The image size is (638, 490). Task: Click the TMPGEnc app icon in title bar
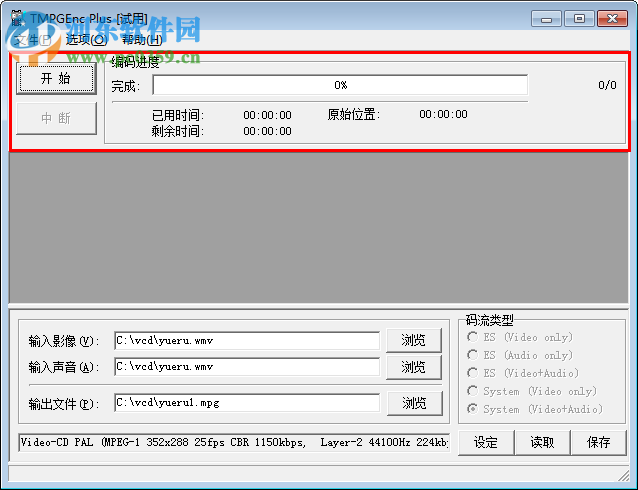[17, 19]
